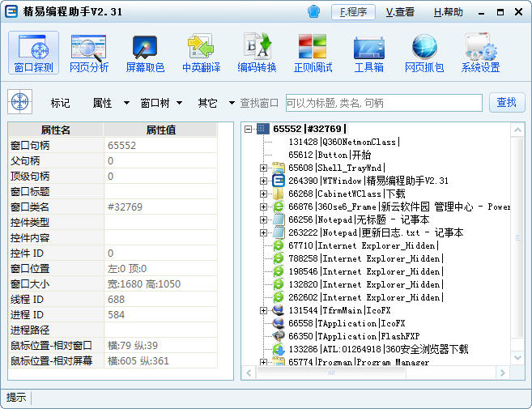532x409 pixels.
Task: Open the H.帮助 menu
Action: (449, 12)
